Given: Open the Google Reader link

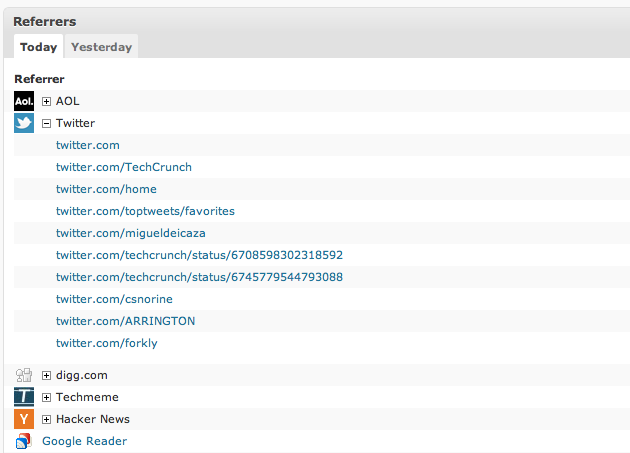Looking at the screenshot, I should coord(84,441).
